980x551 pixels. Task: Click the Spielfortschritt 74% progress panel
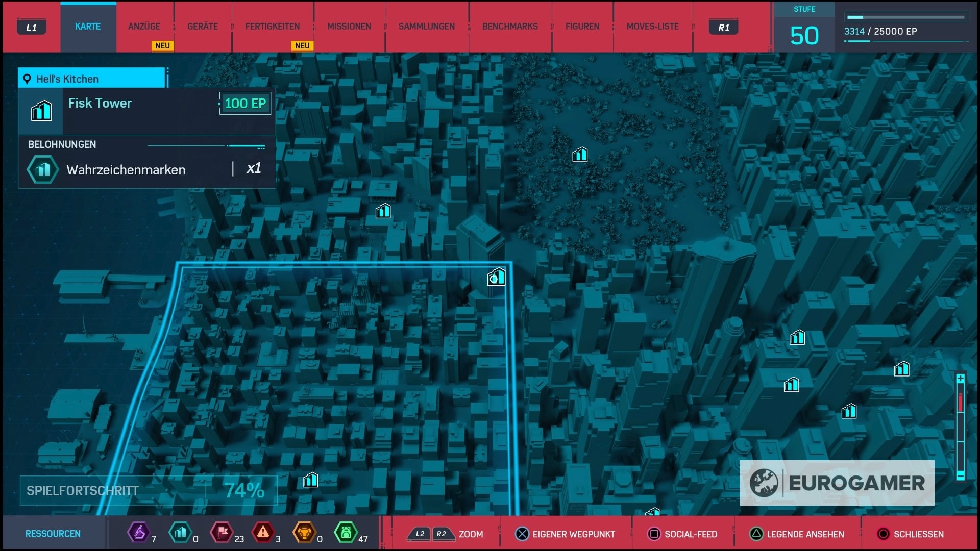[149, 491]
